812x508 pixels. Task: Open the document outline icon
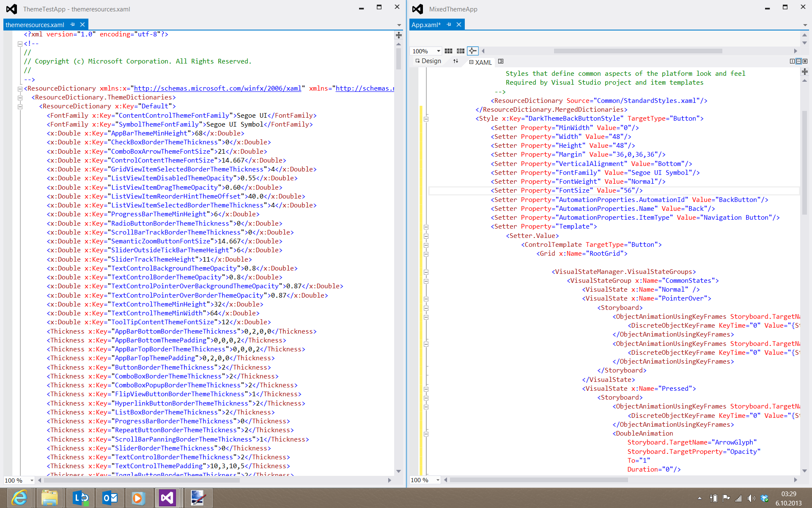pos(501,61)
